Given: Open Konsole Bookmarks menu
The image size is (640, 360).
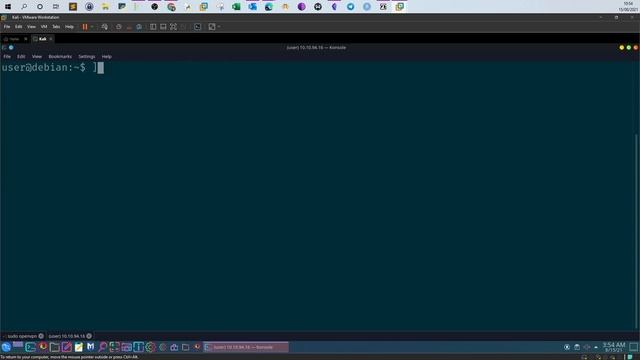Looking at the screenshot, I should 60,57.
